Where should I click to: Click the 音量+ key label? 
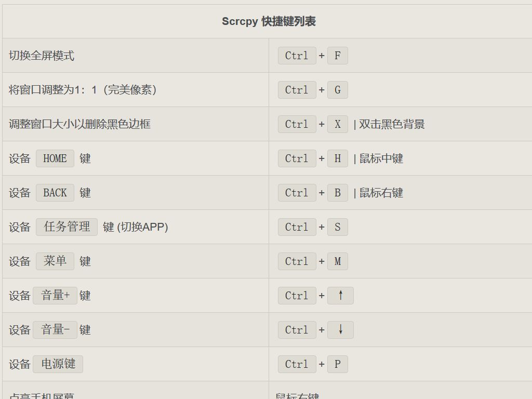pyautogui.click(x=55, y=296)
